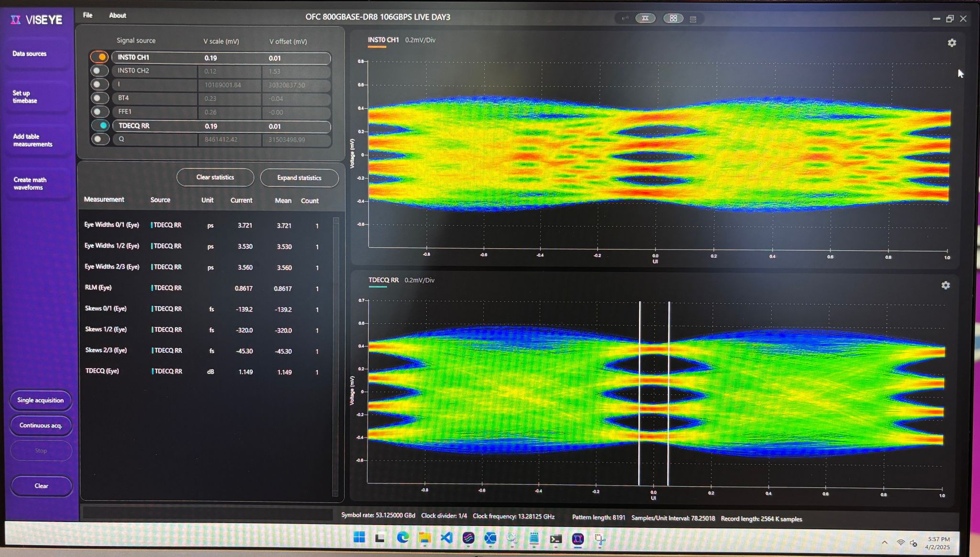Open settings gear for TDECQ RR plot
The height and width of the screenshot is (557, 980).
pos(946,285)
